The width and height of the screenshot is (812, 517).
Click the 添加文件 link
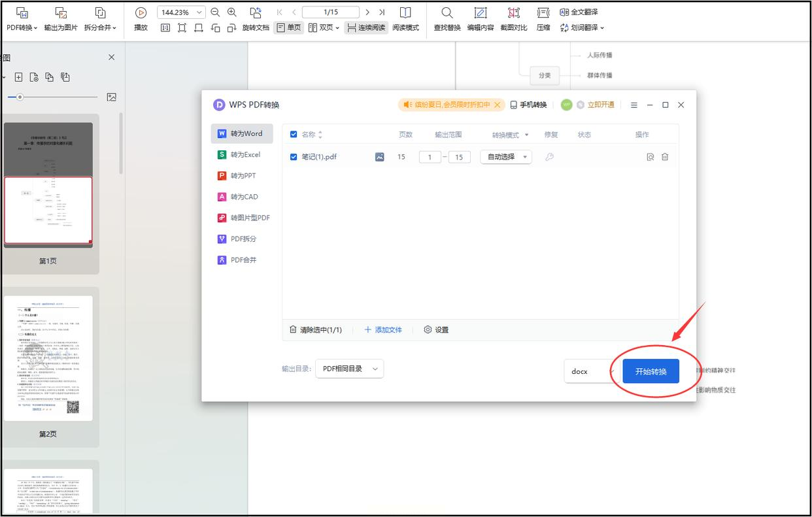[x=383, y=330]
